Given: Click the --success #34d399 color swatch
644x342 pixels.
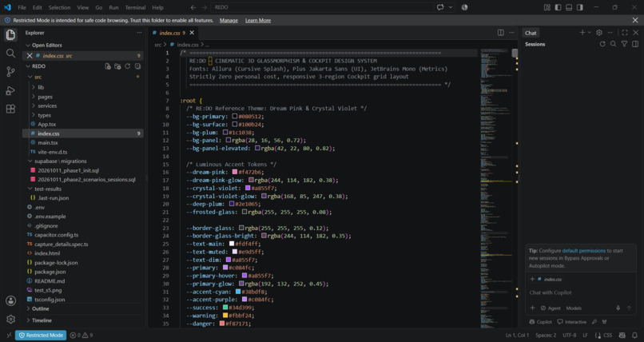Looking at the screenshot, I should tap(225, 308).
